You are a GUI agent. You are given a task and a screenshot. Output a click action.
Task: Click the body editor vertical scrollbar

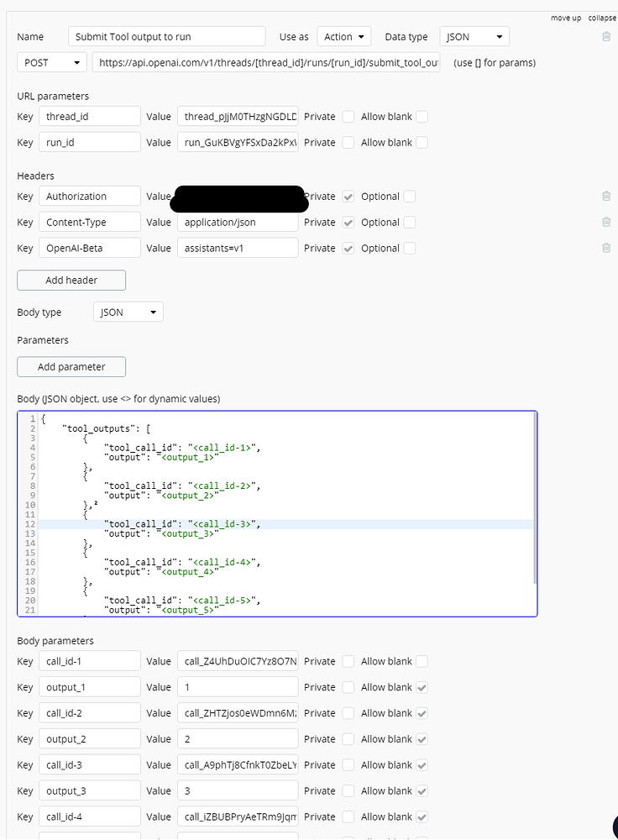coord(535,498)
